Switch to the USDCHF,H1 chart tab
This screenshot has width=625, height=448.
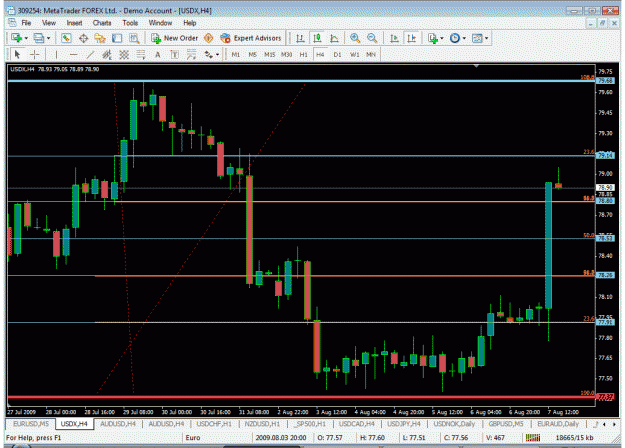[214, 424]
